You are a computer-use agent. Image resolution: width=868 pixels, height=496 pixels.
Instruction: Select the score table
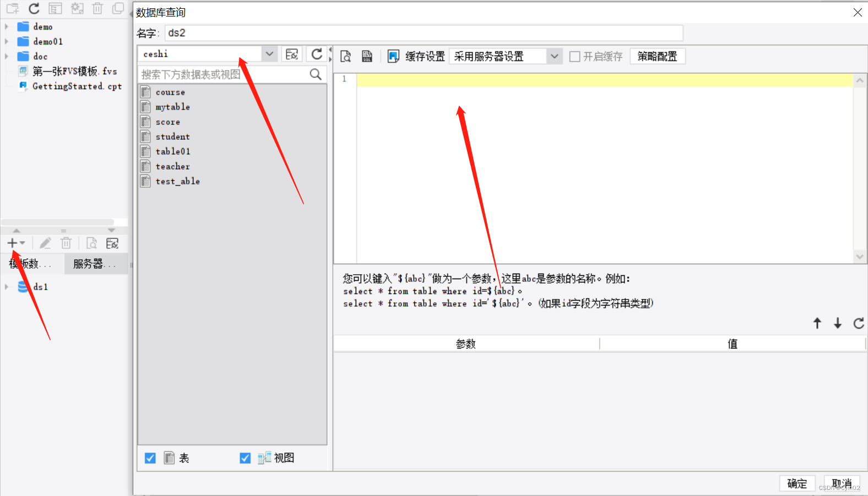tap(168, 122)
